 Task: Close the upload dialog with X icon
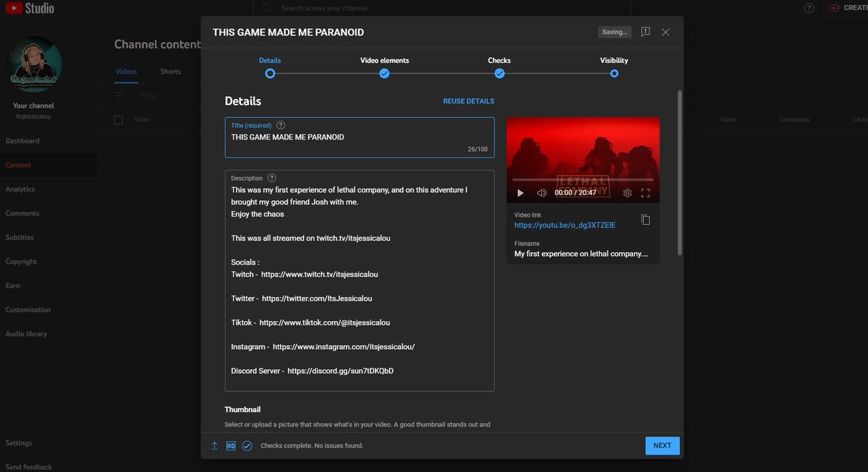665,32
